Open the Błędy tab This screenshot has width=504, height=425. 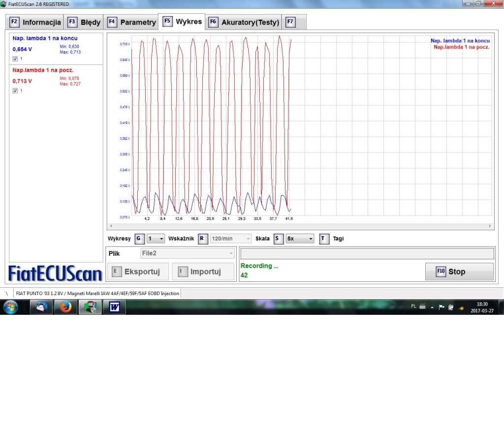click(x=84, y=22)
